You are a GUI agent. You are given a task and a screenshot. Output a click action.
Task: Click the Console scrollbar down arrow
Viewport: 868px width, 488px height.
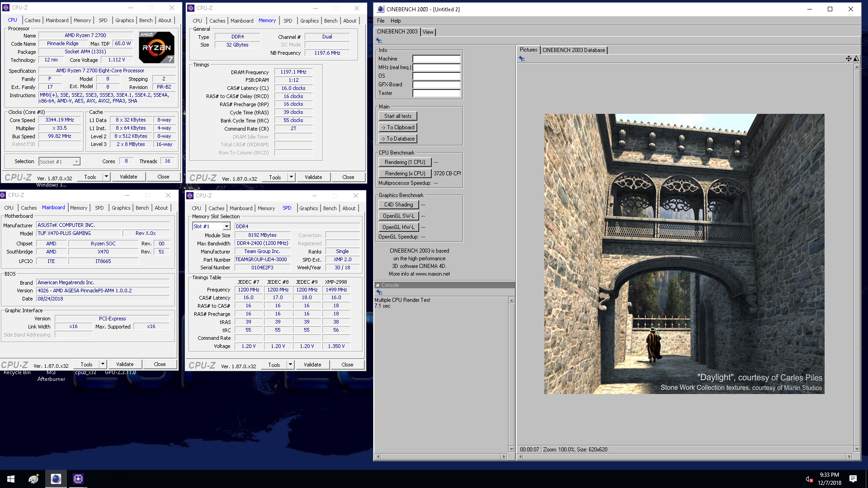(x=511, y=449)
